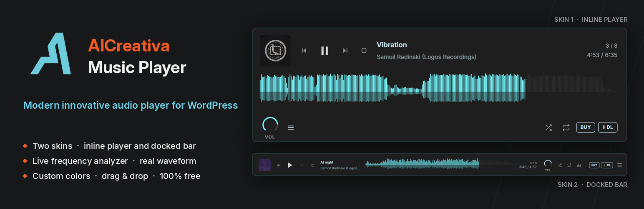Click the next track icon in docked bar

click(302, 165)
